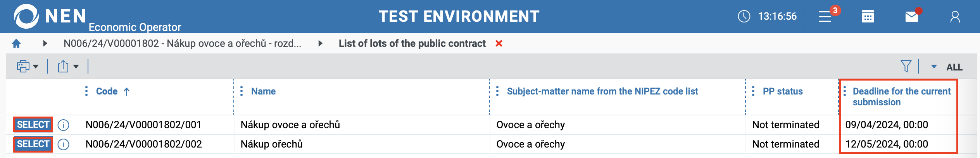Screen dimensions: 980x158
Task: Open the user profile icon
Action: (955, 17)
